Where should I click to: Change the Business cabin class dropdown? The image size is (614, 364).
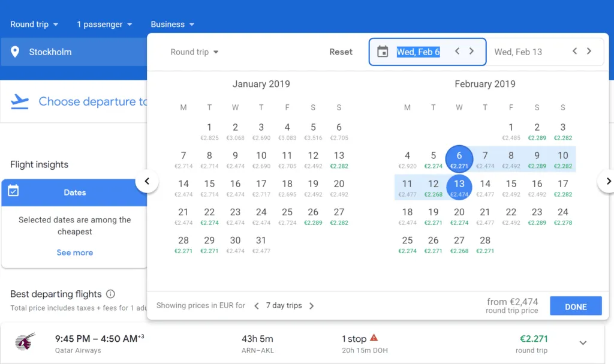point(173,25)
